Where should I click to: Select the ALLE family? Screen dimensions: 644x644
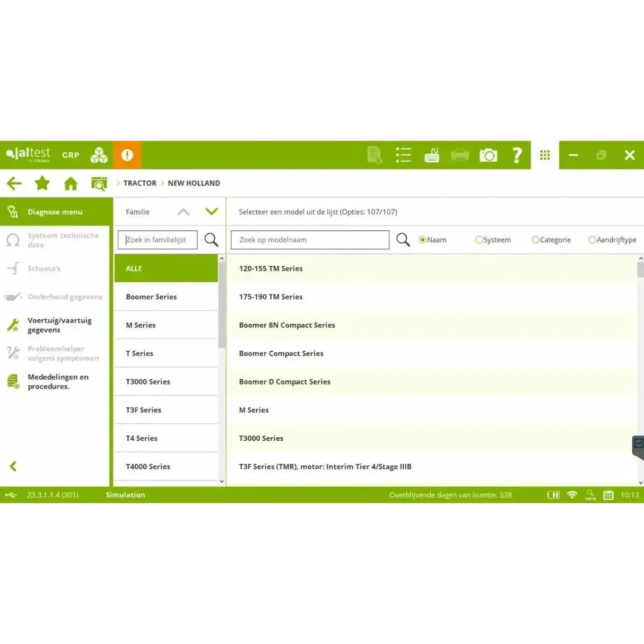[x=166, y=268]
